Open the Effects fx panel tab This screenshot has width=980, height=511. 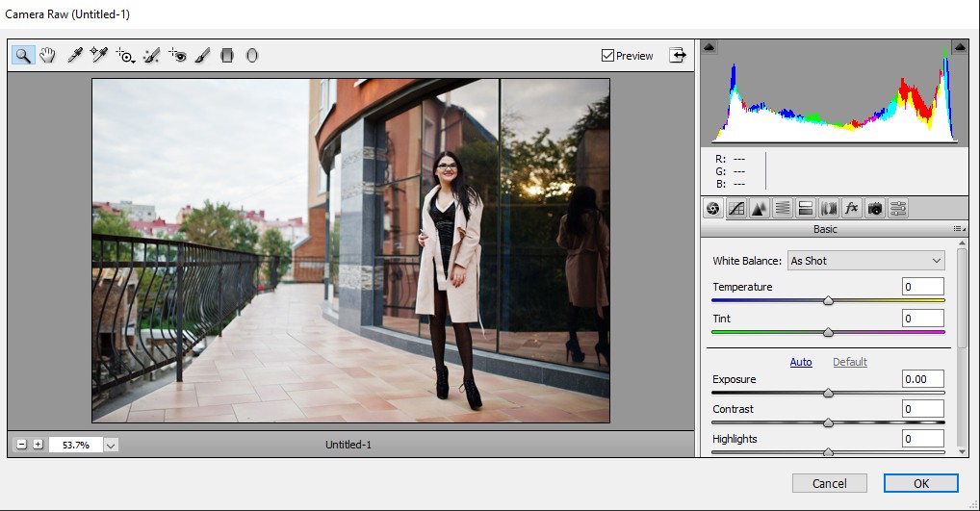[x=852, y=208]
